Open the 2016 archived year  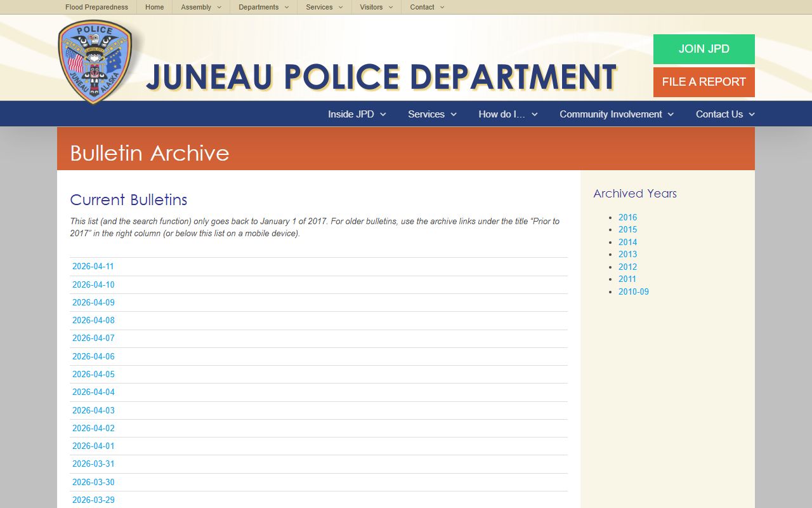(x=627, y=217)
